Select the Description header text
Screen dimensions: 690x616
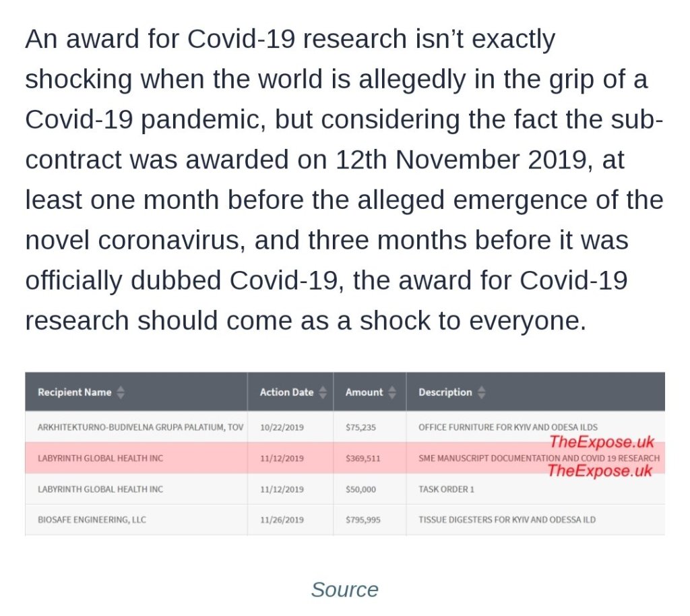pyautogui.click(x=445, y=392)
